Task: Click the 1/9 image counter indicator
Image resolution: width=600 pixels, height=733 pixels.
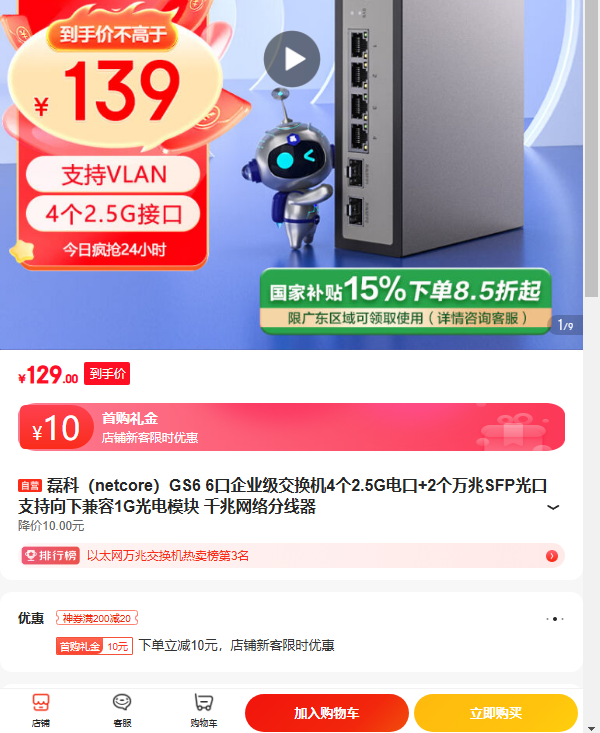Action: pyautogui.click(x=565, y=325)
